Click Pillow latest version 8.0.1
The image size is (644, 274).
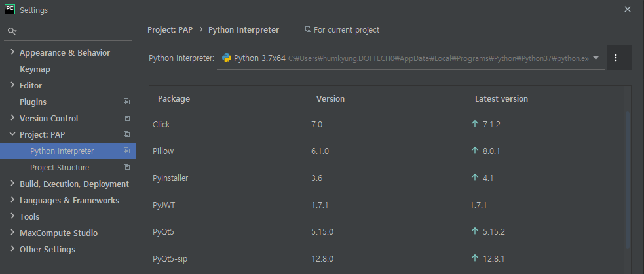(x=491, y=151)
